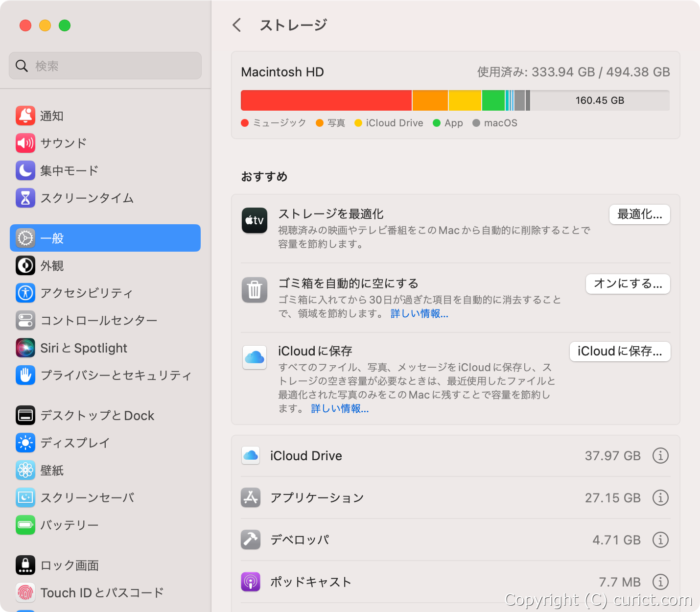The height and width of the screenshot is (612, 700).
Task: Click the yellow iCloud Drive bar segment
Action: click(x=465, y=100)
